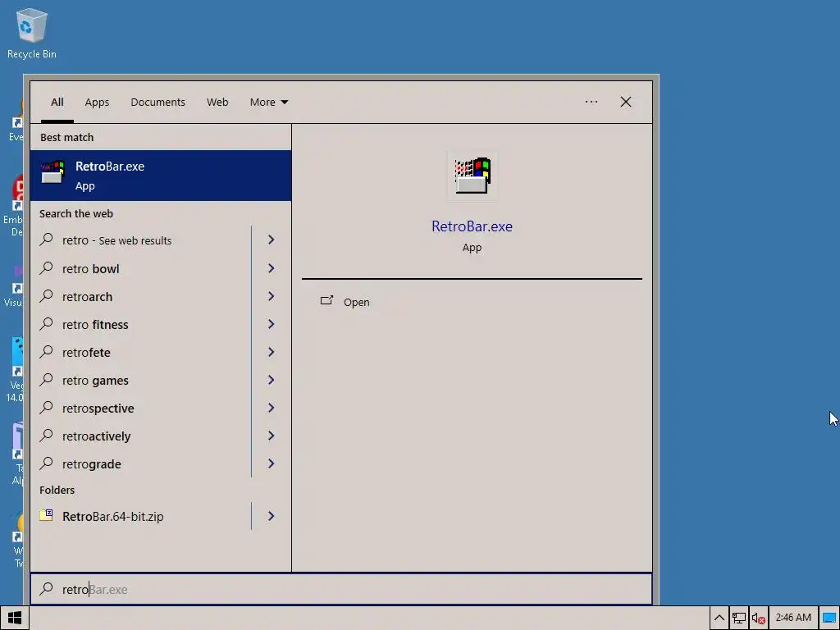This screenshot has width=840, height=630.
Task: Click the search box magnifier icon
Action: pyautogui.click(x=47, y=588)
